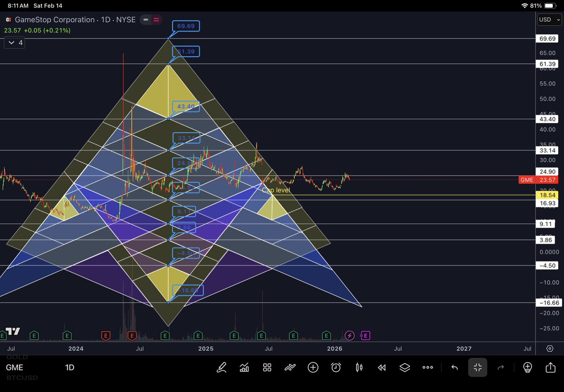Screen dimensions: 564x392
Task: Tap the 8:11 AM clock in status bar
Action: click(x=18, y=6)
